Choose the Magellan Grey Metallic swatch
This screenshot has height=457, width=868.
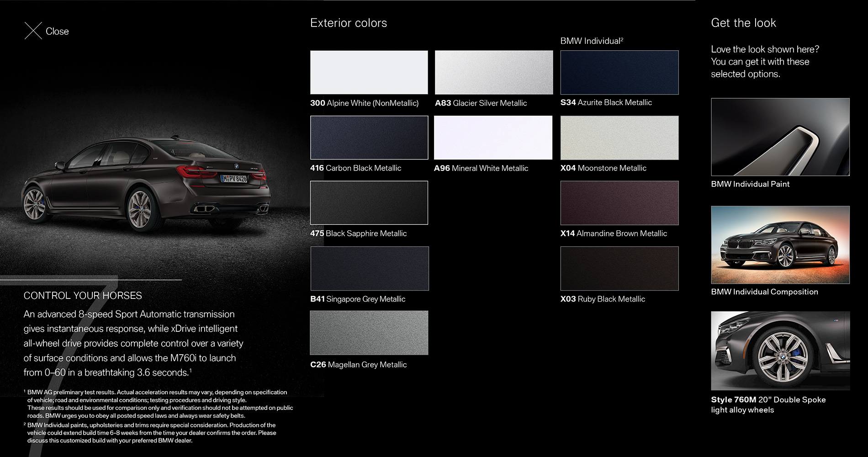(x=369, y=333)
